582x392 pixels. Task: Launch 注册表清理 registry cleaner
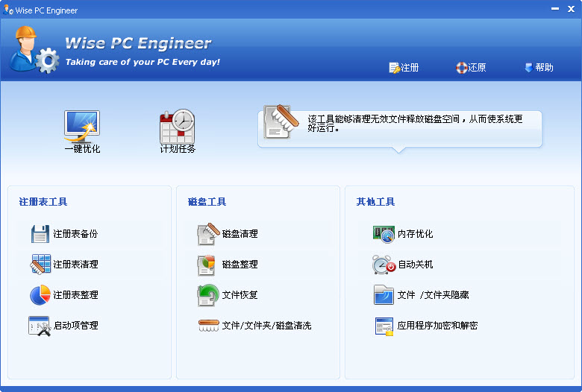75,265
